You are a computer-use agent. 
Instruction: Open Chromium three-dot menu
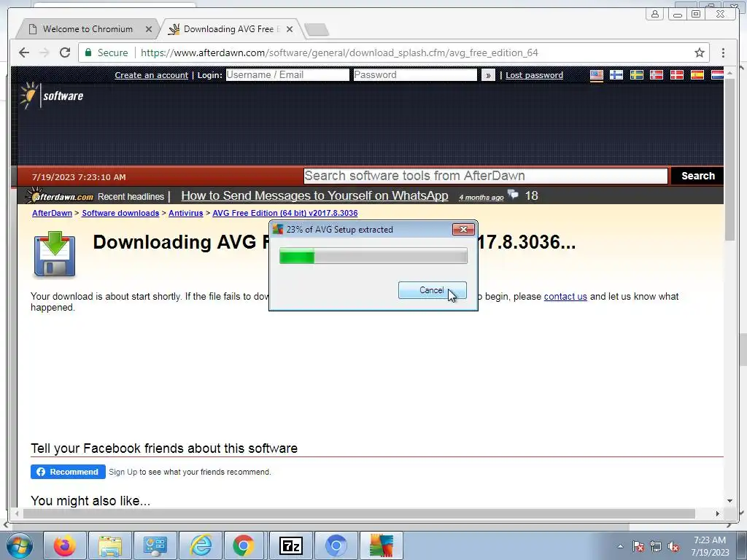point(723,52)
